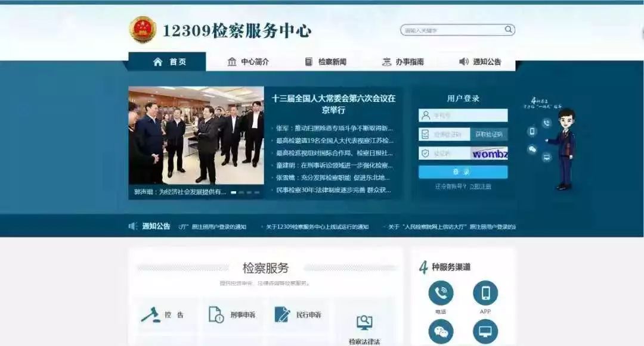Click the carousel caption 郭声琨：为经济社会发展提供有
The height and width of the screenshot is (346, 644).
coord(180,192)
